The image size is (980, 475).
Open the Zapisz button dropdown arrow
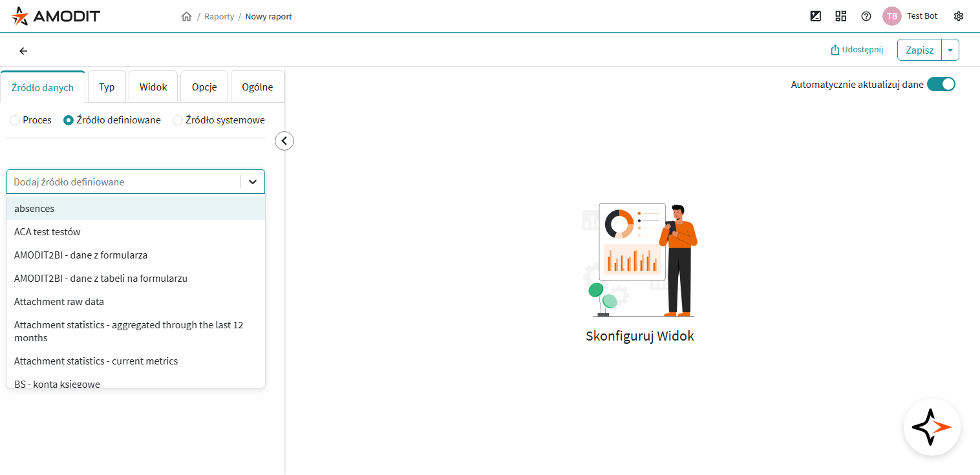[950, 50]
